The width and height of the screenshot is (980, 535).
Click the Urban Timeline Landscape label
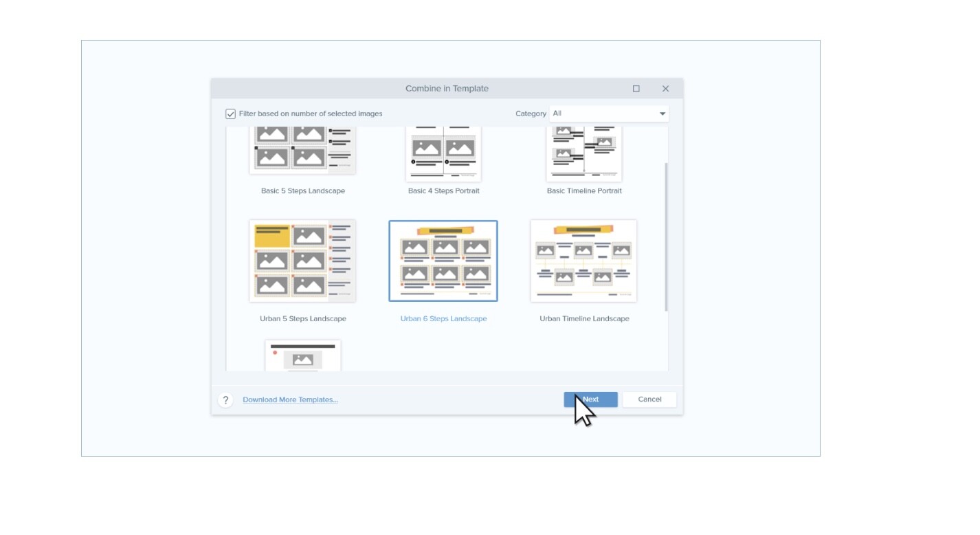point(584,318)
